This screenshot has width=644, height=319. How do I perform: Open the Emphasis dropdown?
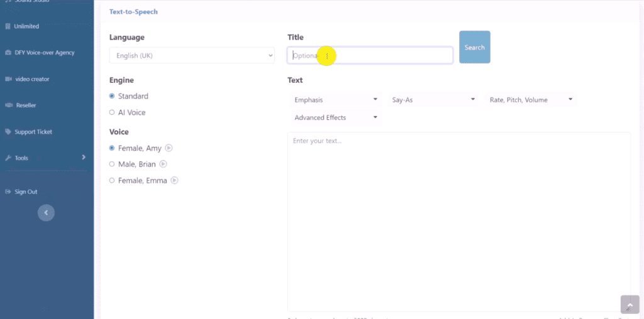336,100
